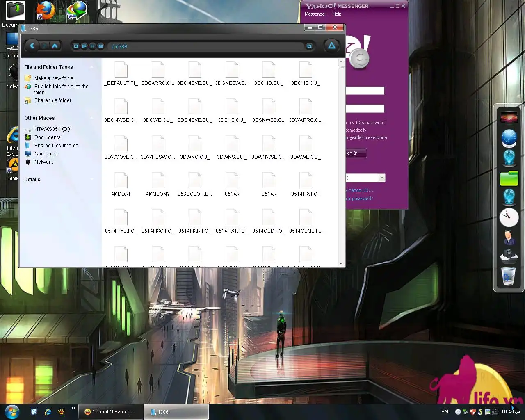
Task: Select the 4MMDAT file icon
Action: [121, 180]
